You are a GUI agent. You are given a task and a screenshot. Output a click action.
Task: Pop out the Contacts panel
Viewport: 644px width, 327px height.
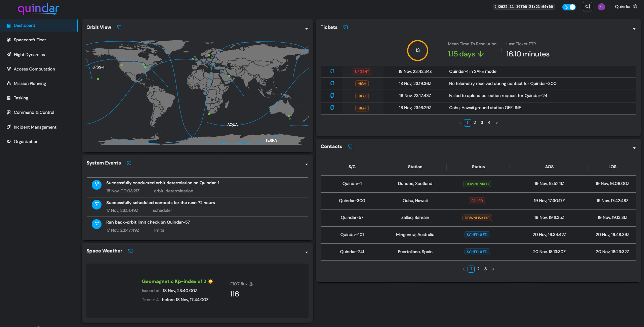click(x=350, y=147)
